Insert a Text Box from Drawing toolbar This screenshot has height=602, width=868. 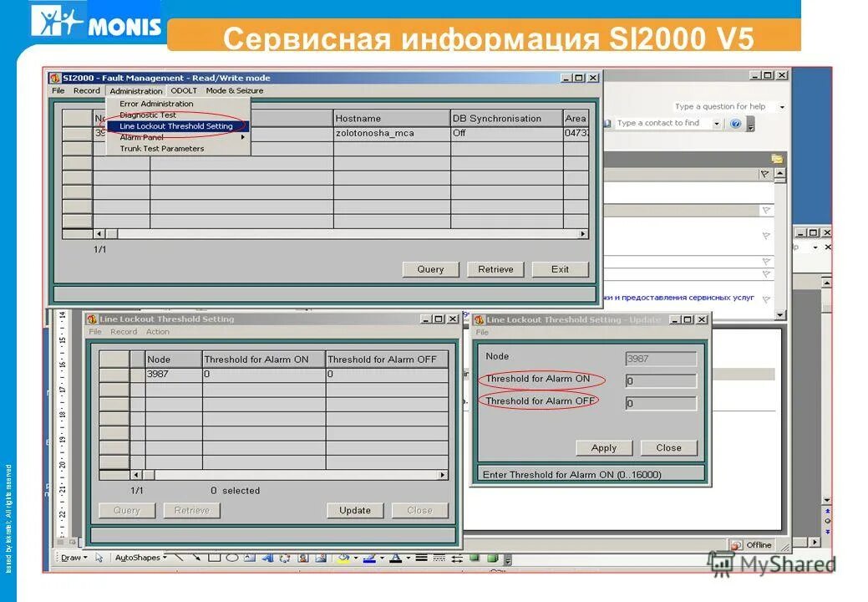[250, 558]
